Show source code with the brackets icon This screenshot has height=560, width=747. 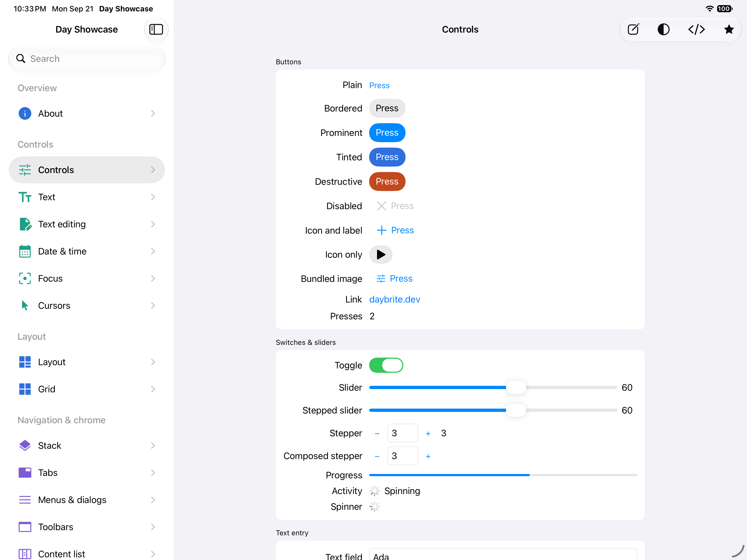(696, 29)
